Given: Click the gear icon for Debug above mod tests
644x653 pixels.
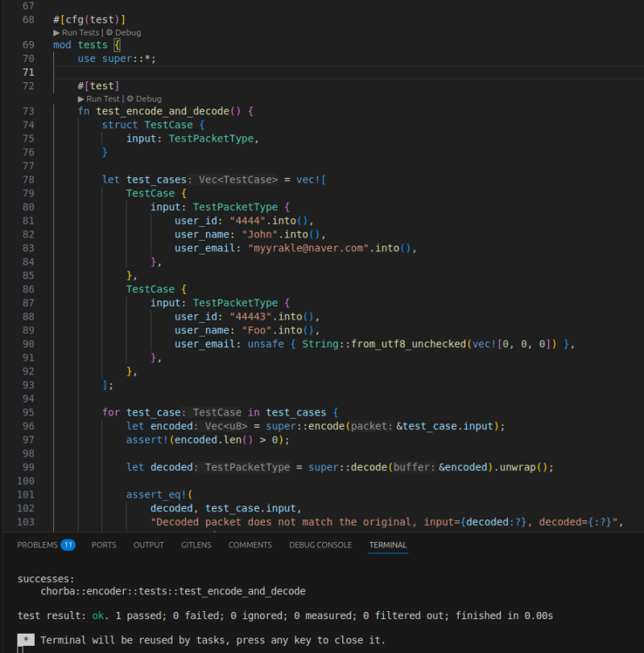Looking at the screenshot, I should coord(109,32).
